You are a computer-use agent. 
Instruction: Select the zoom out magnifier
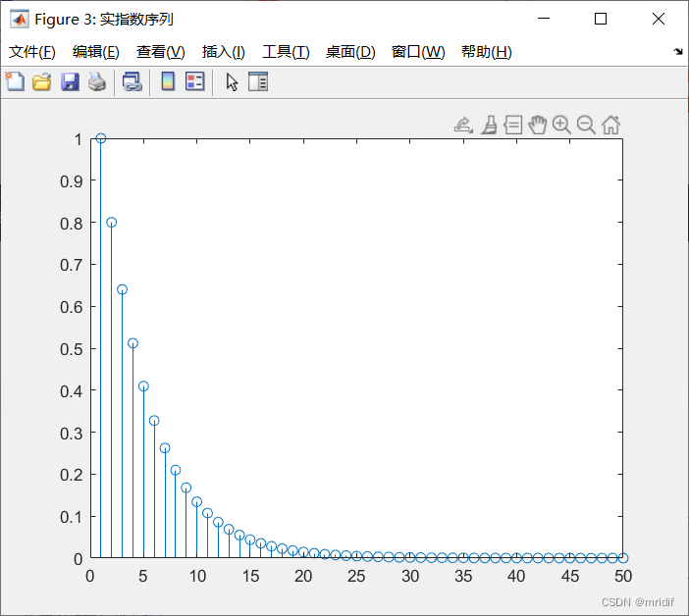[586, 126]
